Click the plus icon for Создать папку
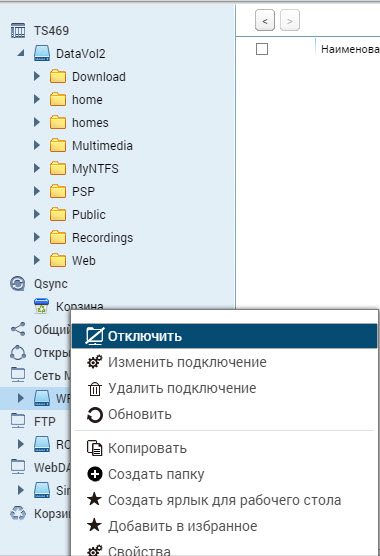Image resolution: width=380 pixels, height=556 pixels. [95, 474]
